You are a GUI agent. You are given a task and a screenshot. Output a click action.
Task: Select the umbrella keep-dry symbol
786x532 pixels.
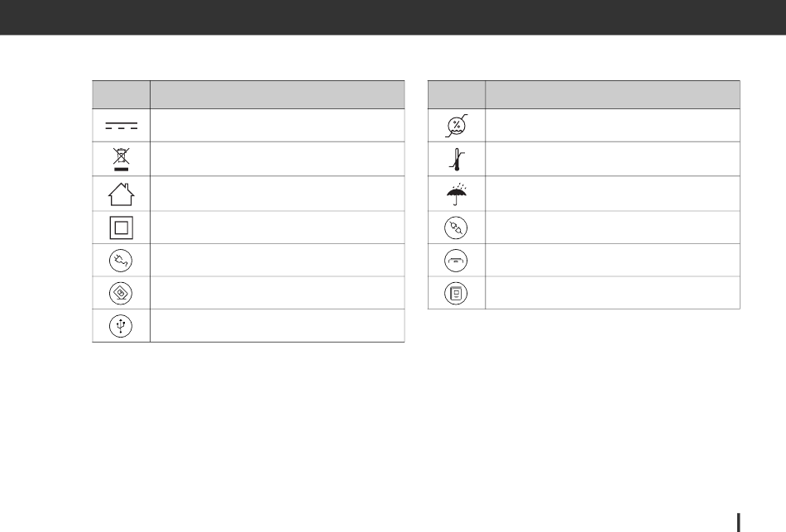(456, 194)
